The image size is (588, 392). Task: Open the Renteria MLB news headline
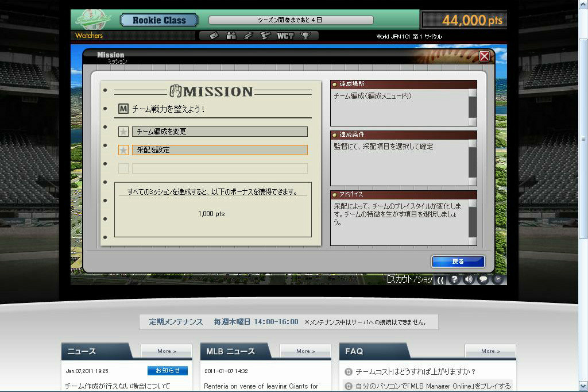pos(261,386)
